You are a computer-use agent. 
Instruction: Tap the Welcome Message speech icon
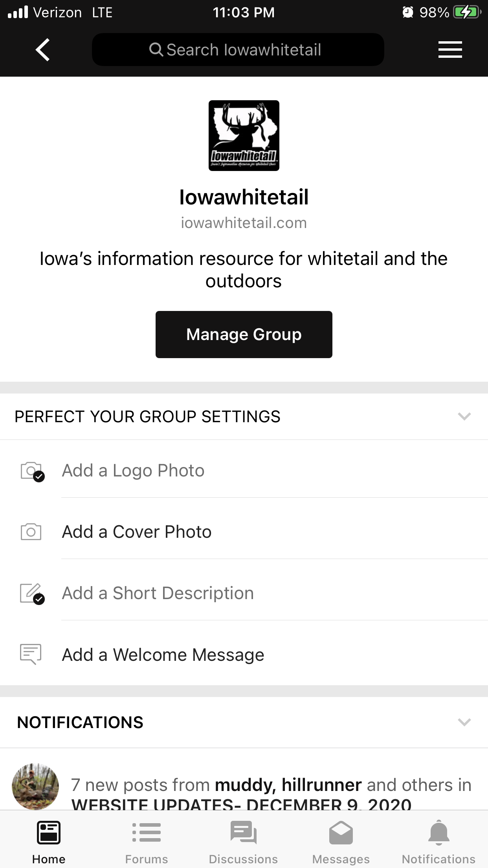[x=31, y=654]
